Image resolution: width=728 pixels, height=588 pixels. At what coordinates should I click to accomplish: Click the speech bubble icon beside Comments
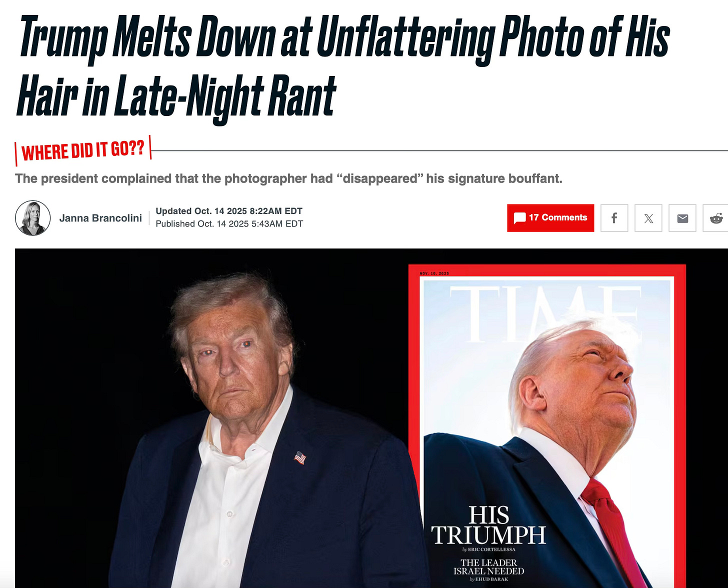pyautogui.click(x=519, y=218)
